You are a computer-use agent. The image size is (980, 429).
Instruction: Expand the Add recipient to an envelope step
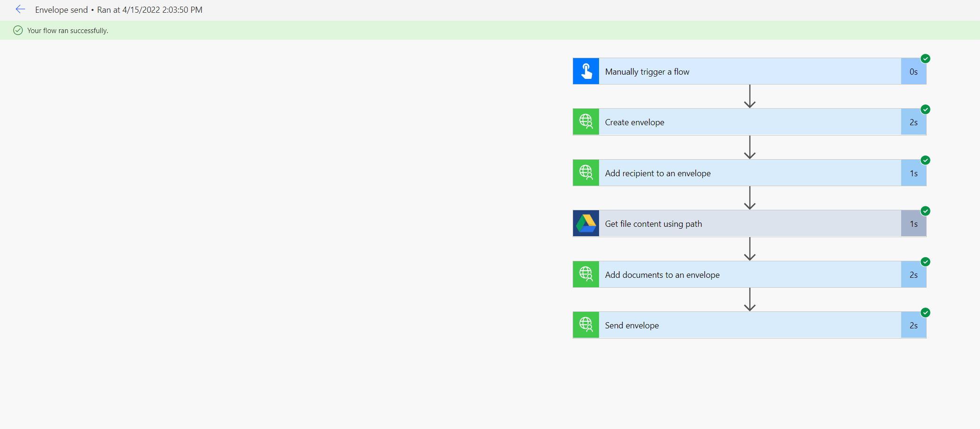coord(750,173)
